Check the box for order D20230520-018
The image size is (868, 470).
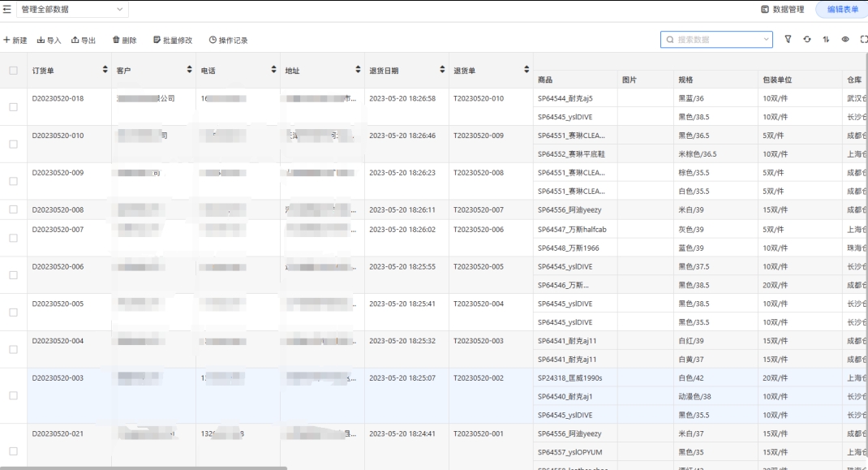(x=13, y=107)
